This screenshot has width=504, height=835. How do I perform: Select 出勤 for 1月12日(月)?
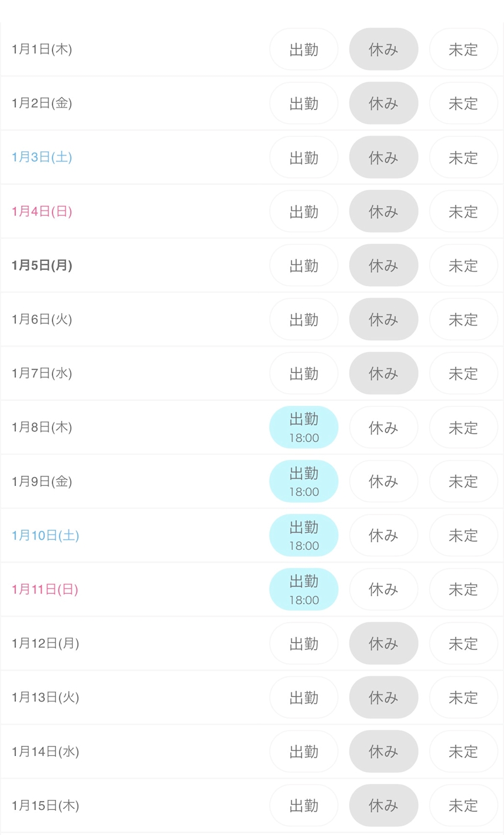pos(304,644)
